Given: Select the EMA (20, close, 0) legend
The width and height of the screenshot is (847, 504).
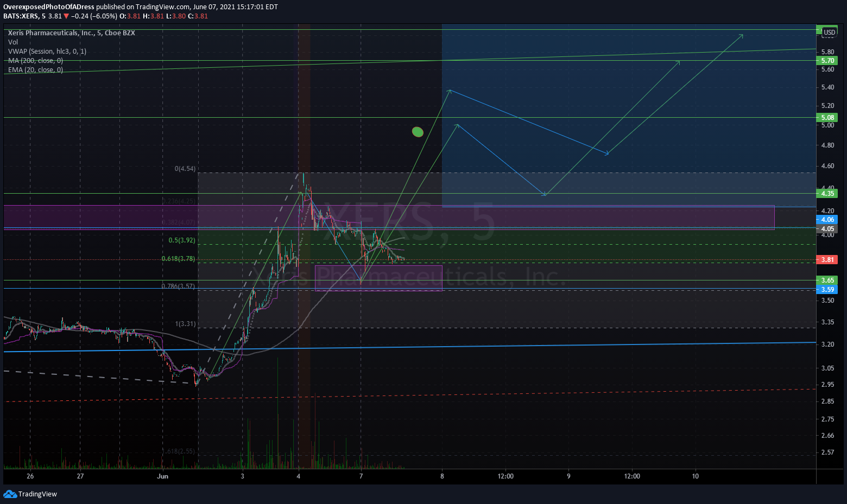Looking at the screenshot, I should point(35,69).
